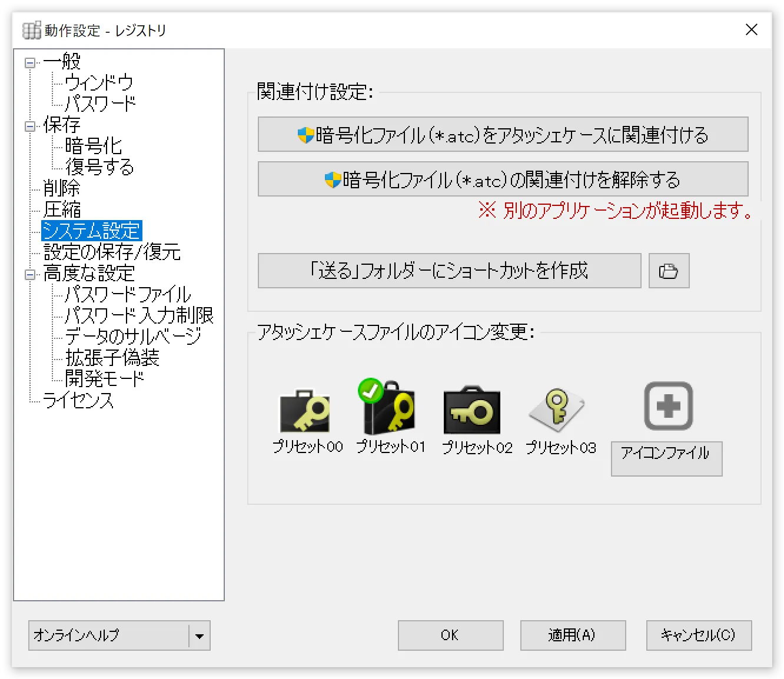The image size is (784, 679).
Task: Confirm settings by clicking OK
Action: click(x=450, y=635)
